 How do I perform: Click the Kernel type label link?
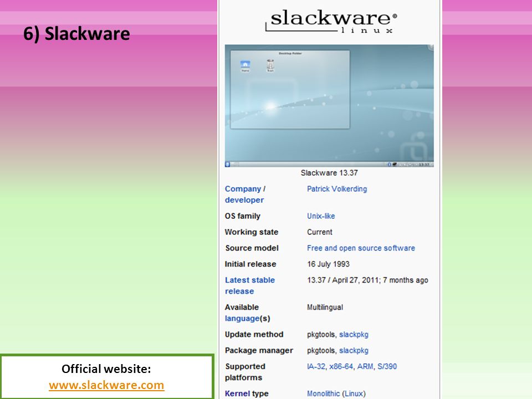click(x=237, y=393)
